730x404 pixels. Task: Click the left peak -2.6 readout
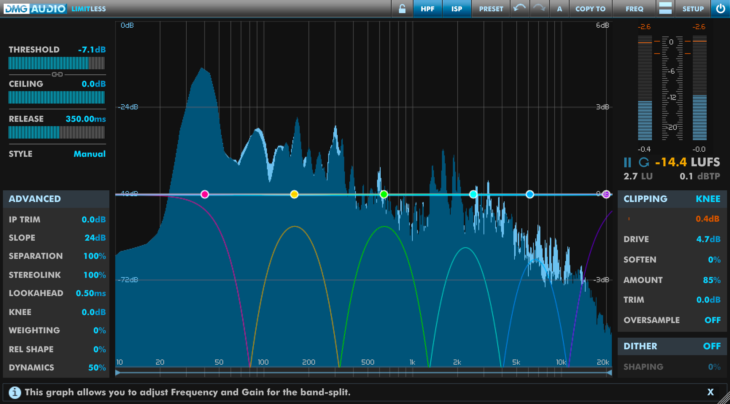coord(644,27)
